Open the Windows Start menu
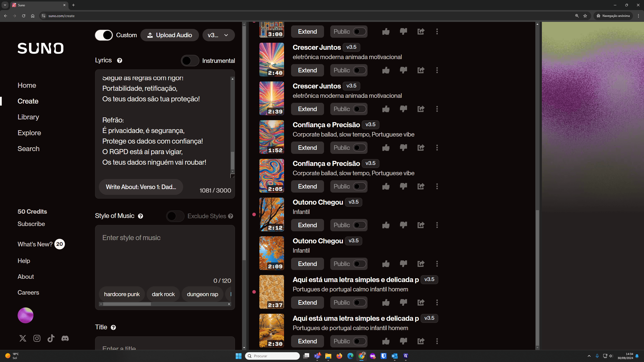This screenshot has width=644, height=362. coord(238,356)
